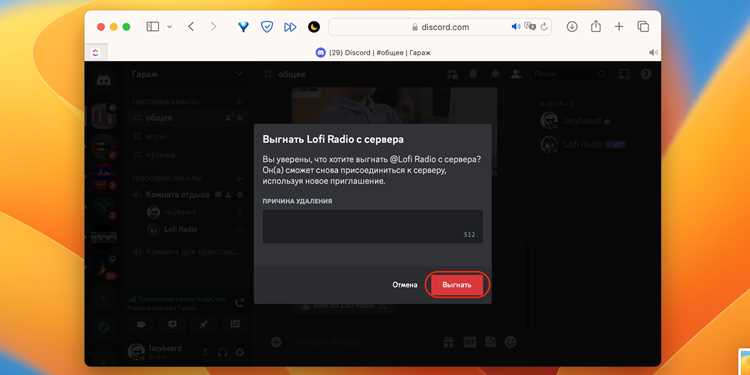This screenshot has width=750, height=375.
Task: Open the sidebar dropdown chevron in Safari
Action: pos(169,27)
